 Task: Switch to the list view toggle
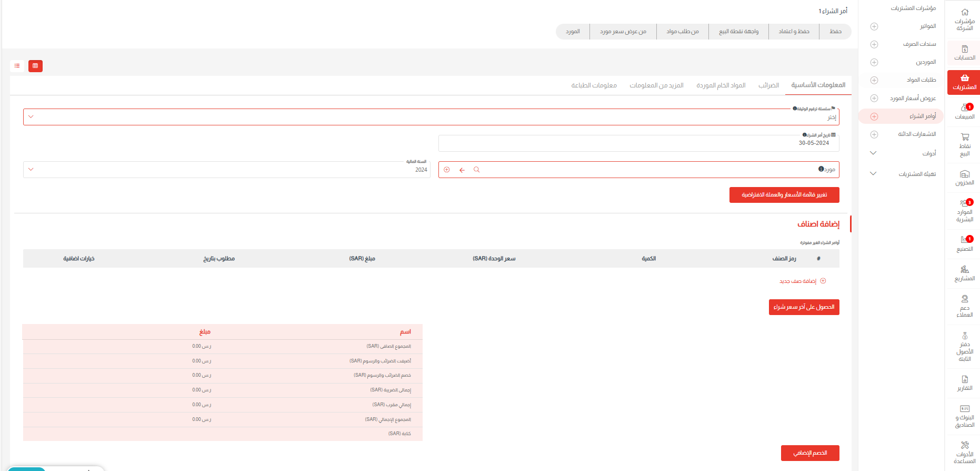point(17,66)
